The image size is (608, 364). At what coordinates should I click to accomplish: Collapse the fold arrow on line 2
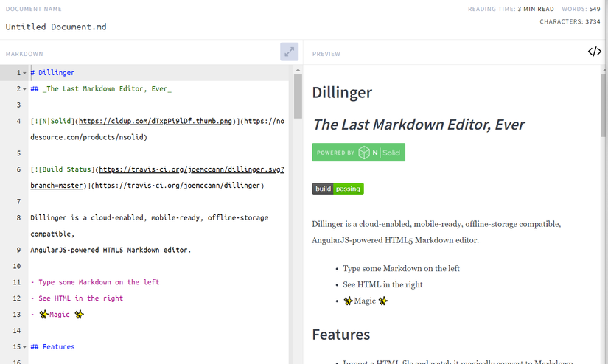(24, 89)
